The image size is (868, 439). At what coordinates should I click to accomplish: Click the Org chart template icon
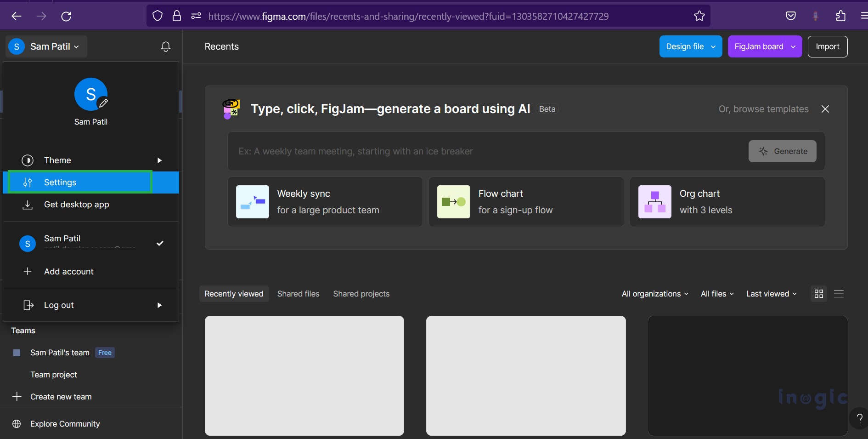pos(655,202)
